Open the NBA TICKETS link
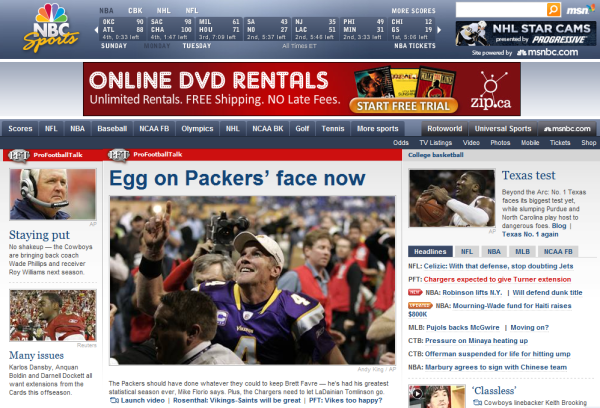The height and width of the screenshot is (408, 600). coord(415,46)
